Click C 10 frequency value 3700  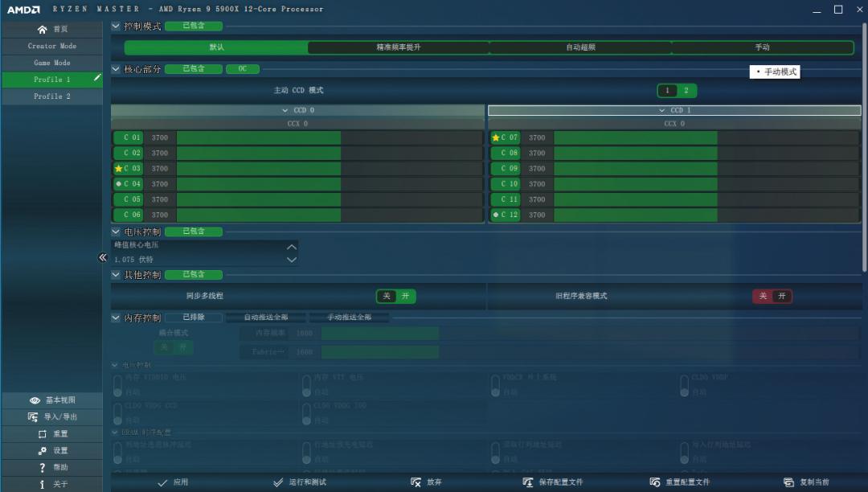tap(536, 184)
